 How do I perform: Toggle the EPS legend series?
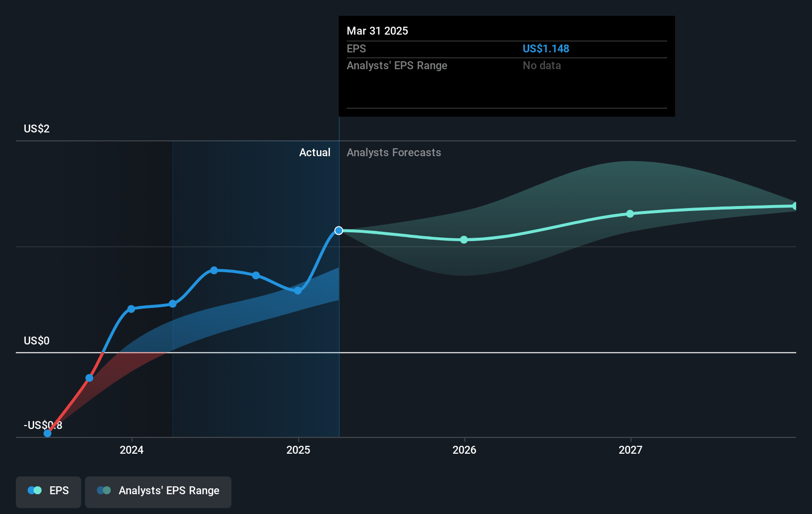pyautogui.click(x=48, y=492)
